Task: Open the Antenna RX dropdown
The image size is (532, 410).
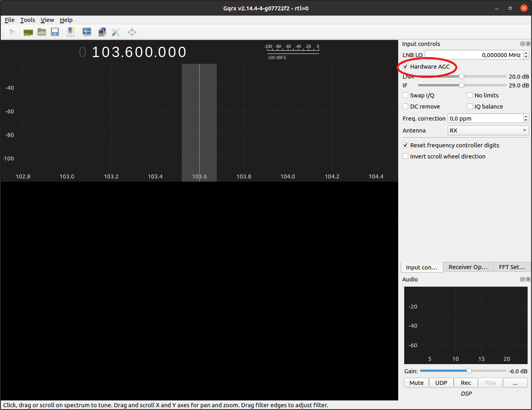Action: click(x=488, y=131)
